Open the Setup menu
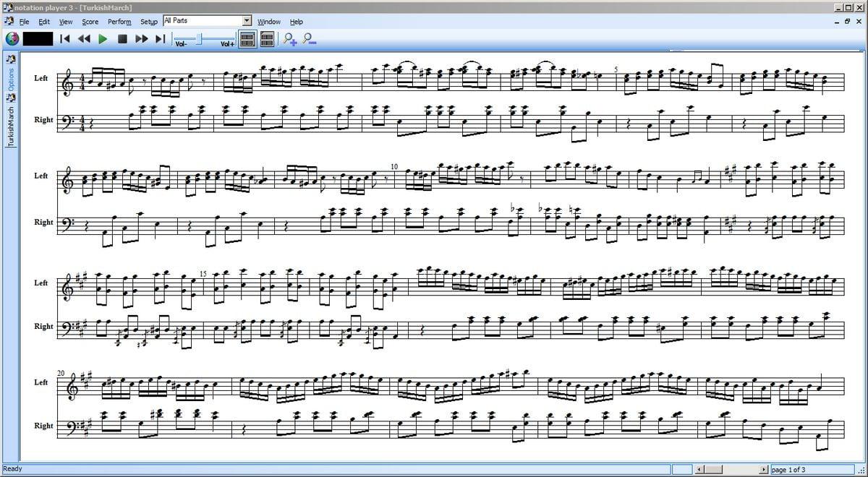Image resolution: width=868 pixels, height=477 pixels. 149,22
